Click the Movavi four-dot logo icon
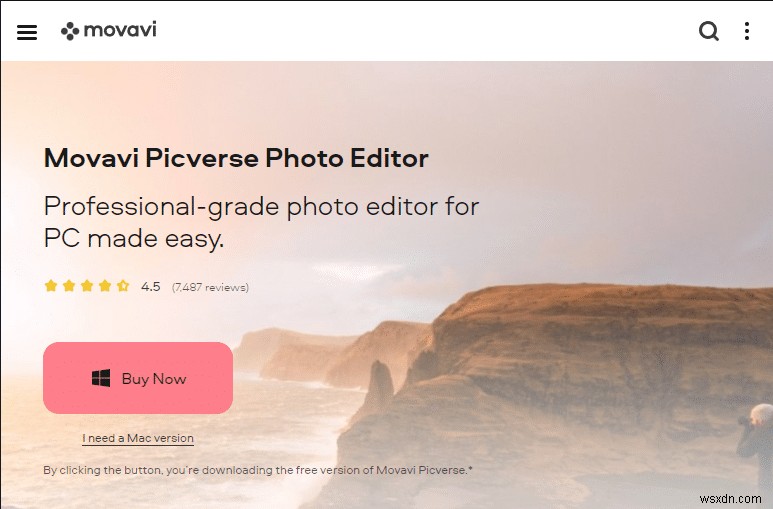This screenshot has width=773, height=509. [x=70, y=31]
